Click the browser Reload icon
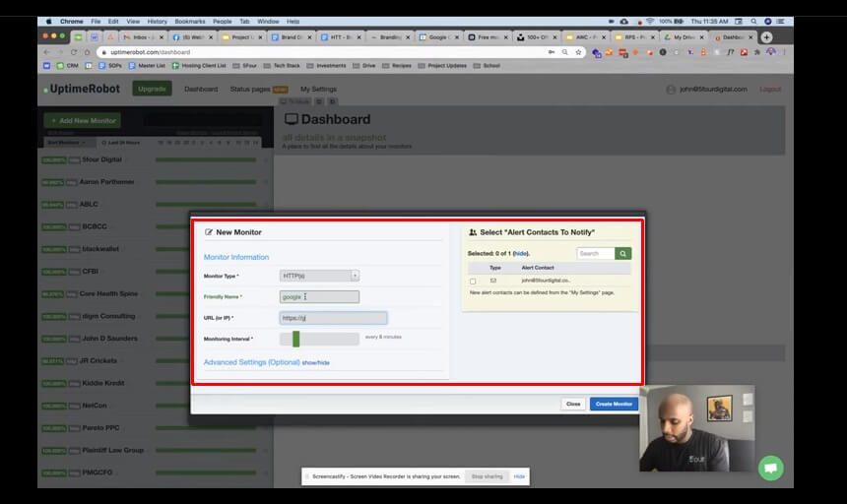The image size is (847, 504). [x=74, y=52]
